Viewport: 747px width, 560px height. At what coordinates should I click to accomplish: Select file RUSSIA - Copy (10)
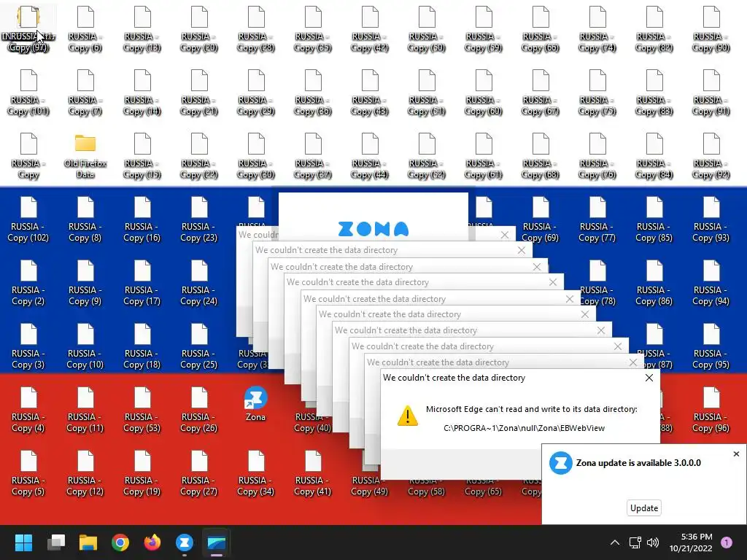(85, 346)
